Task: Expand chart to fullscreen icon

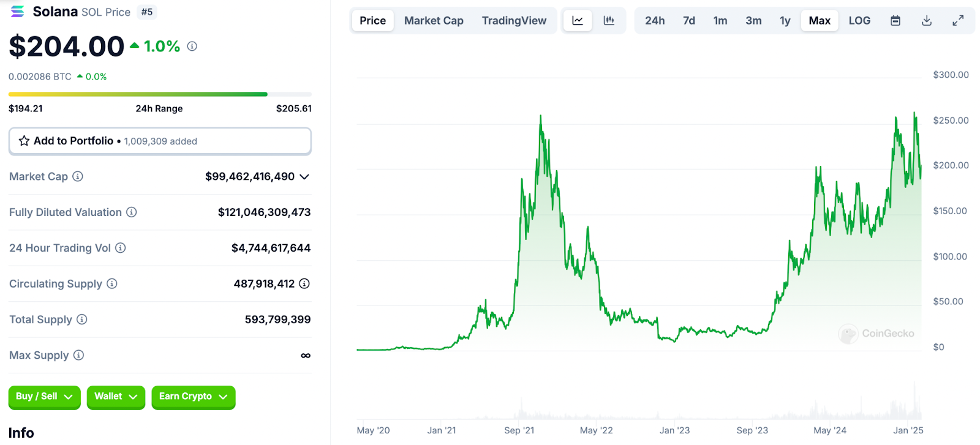Action: [958, 20]
